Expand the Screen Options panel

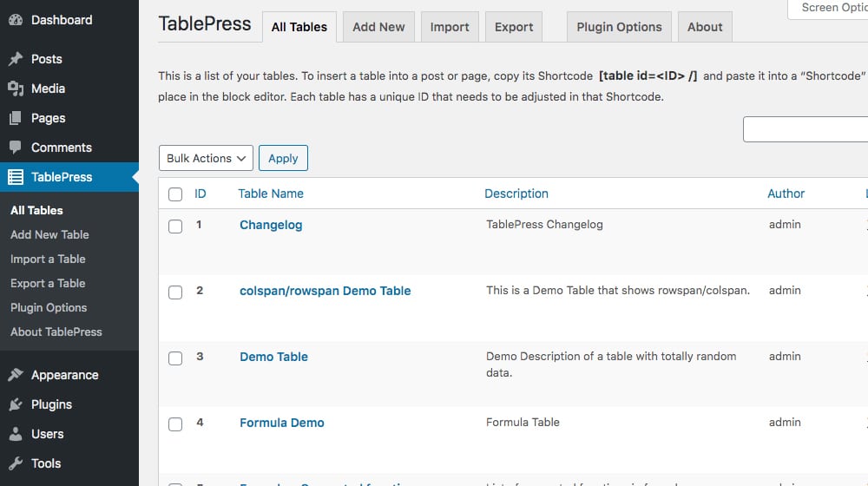tap(829, 9)
